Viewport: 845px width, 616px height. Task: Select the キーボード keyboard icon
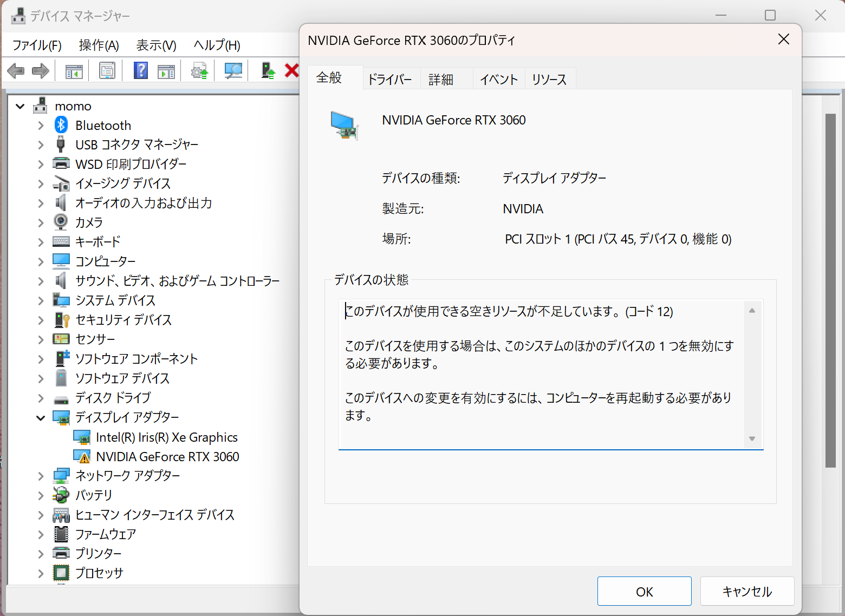(61, 241)
